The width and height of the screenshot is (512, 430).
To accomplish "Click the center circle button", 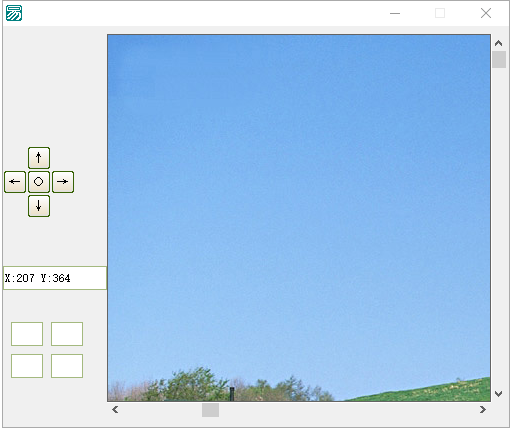I will click(39, 182).
